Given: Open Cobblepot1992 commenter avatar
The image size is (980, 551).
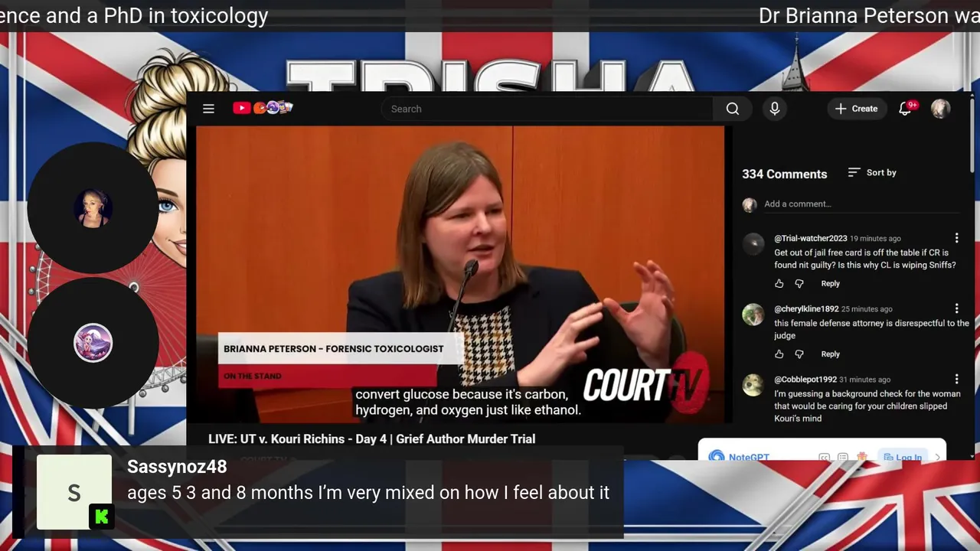Looking at the screenshot, I should (x=753, y=385).
